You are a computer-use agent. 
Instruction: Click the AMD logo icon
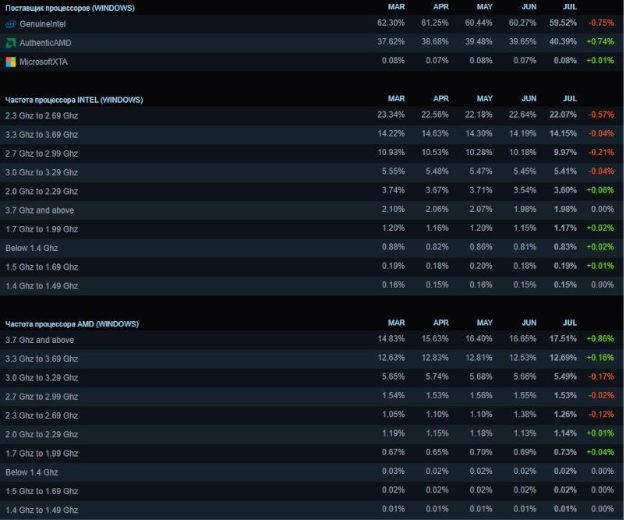tap(10, 43)
